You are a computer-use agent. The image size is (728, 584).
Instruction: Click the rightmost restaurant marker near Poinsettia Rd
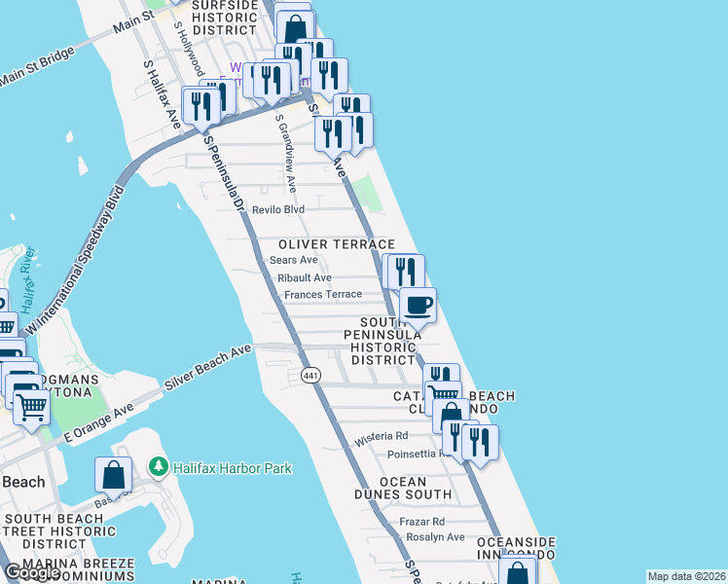click(480, 443)
